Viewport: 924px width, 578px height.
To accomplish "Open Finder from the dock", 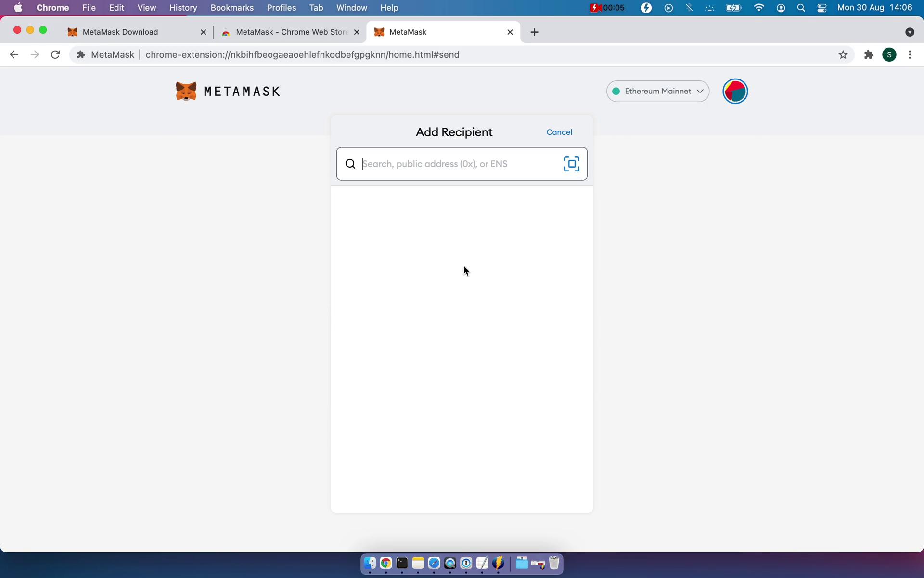I will pyautogui.click(x=370, y=563).
